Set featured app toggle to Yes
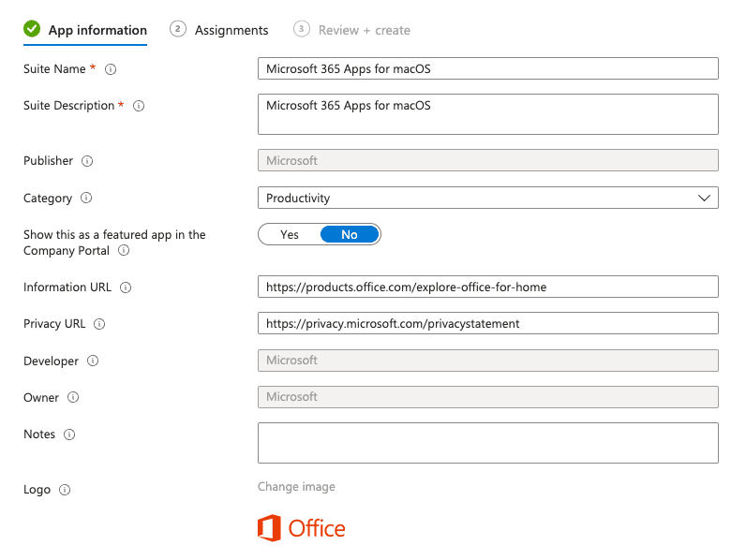746x560 pixels. pyautogui.click(x=290, y=234)
